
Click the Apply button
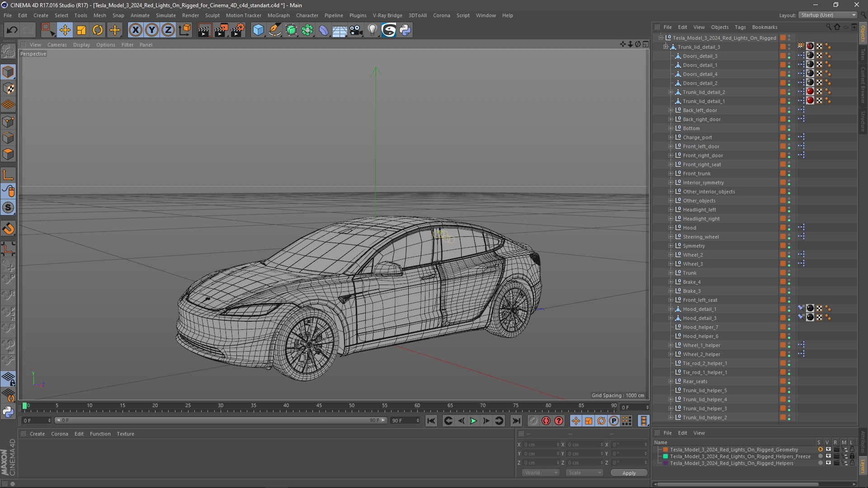coord(629,473)
